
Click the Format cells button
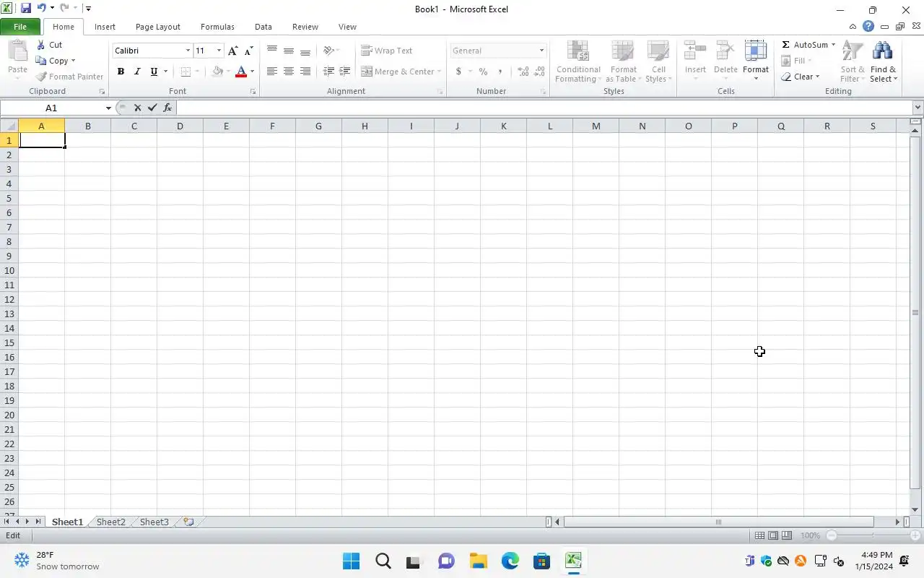point(756,62)
